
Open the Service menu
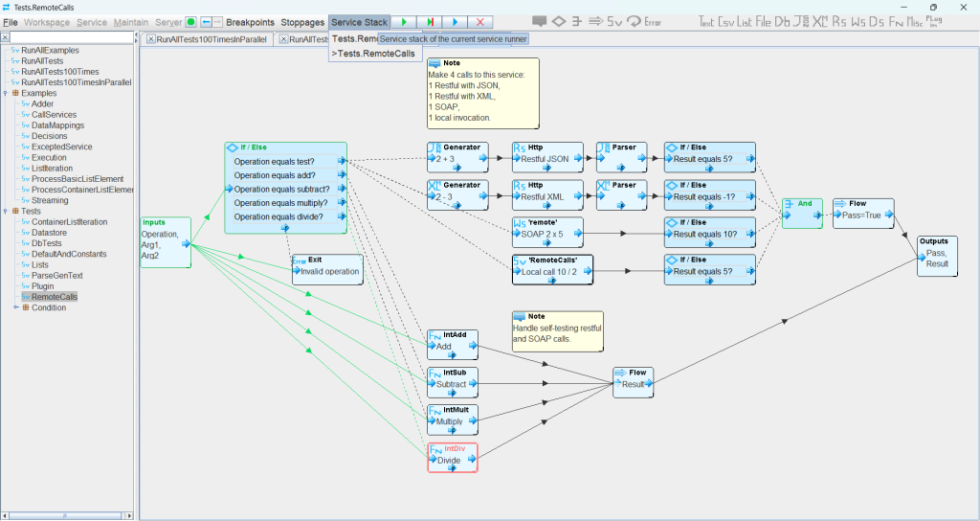tap(92, 22)
